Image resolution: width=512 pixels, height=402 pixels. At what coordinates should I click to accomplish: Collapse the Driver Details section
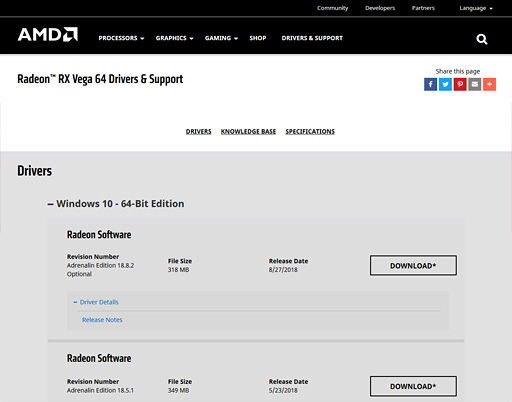tap(96, 302)
